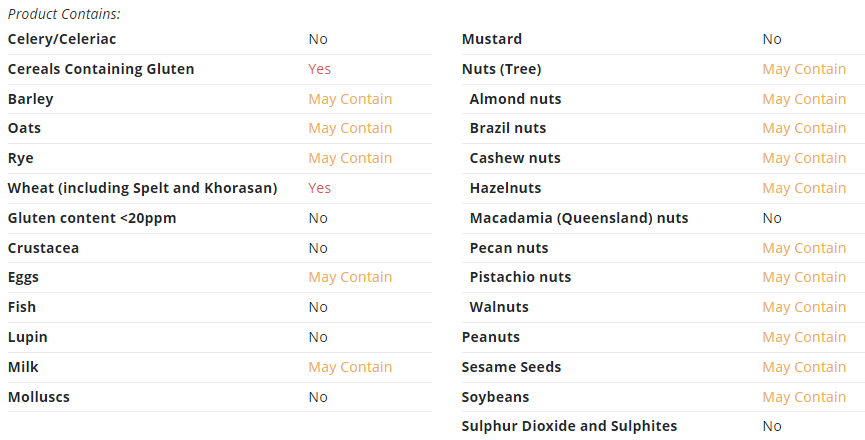This screenshot has width=865, height=440.
Task: Click the Peanuts May Contain status
Action: pos(804,337)
